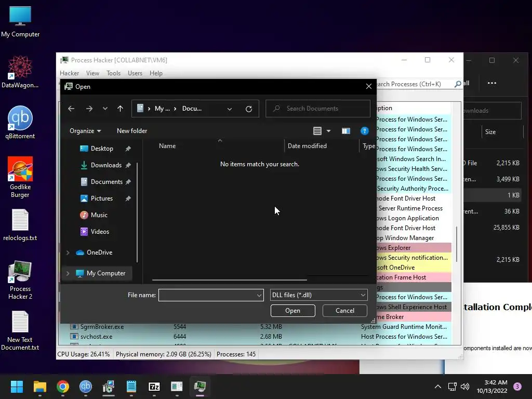The width and height of the screenshot is (532, 399).
Task: Select the Process Hacker 2 desktop shortcut
Action: tap(20, 280)
